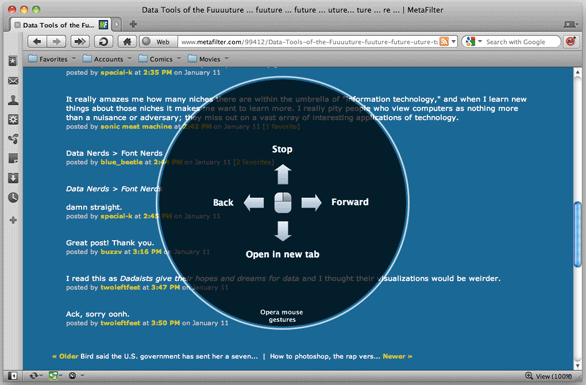Open user buzzv profile link
Viewport: 586px width, 385px height.
click(x=111, y=252)
